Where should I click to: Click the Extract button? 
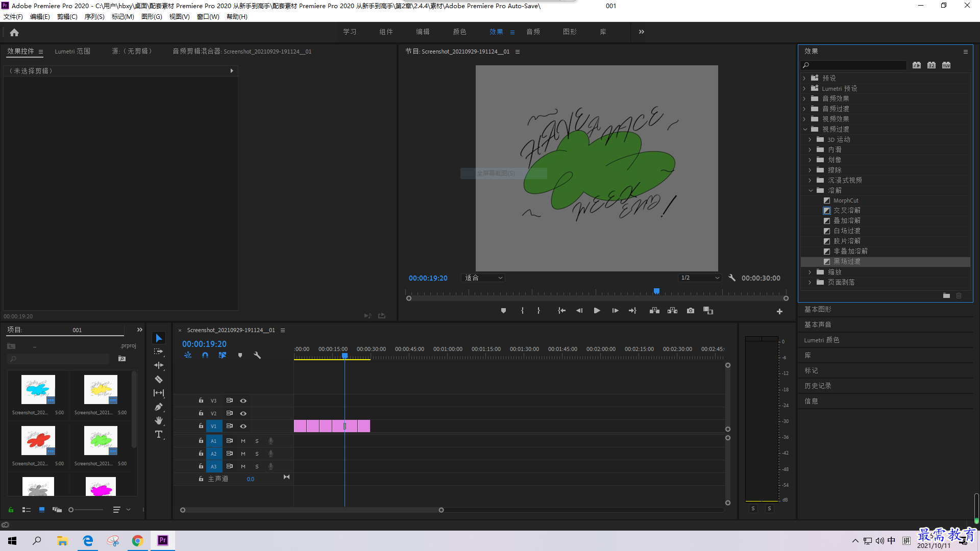(x=672, y=311)
